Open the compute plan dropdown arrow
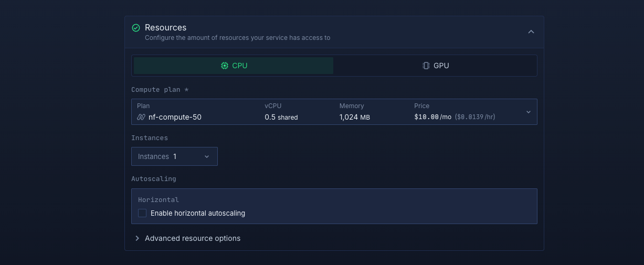Viewport: 644px width, 265px height. tap(528, 112)
